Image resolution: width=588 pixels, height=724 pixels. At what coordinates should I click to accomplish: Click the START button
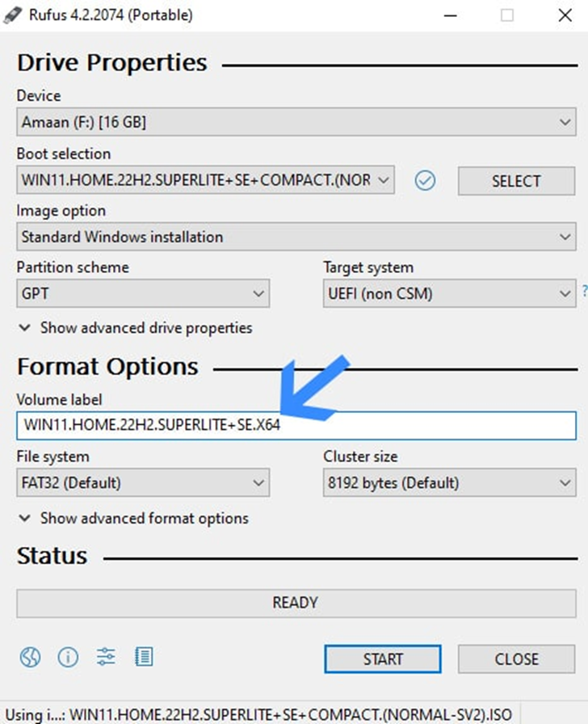383,659
